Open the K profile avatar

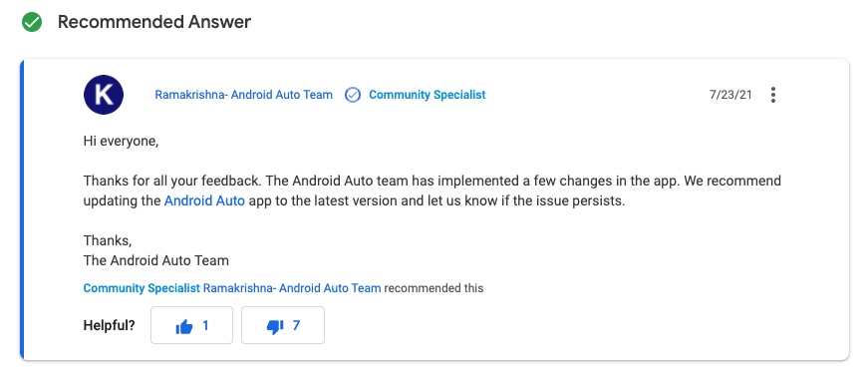click(x=104, y=95)
